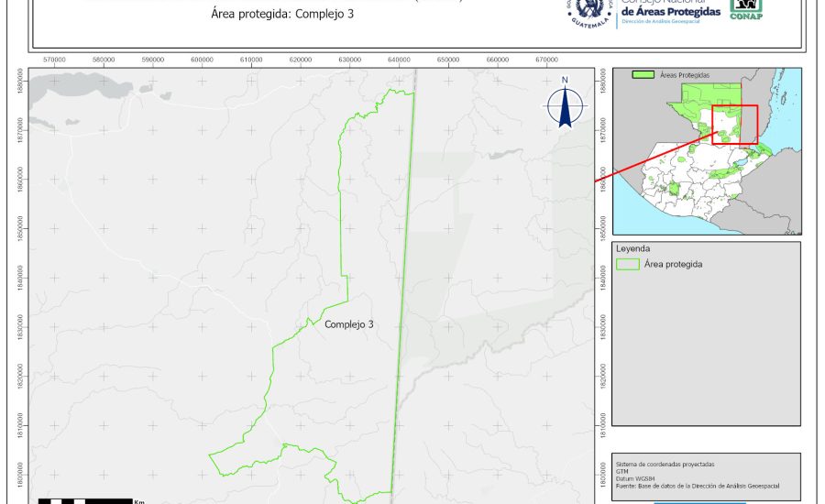The image size is (825, 504).
Task: Click the Datum WGS84 text
Action: point(636,477)
